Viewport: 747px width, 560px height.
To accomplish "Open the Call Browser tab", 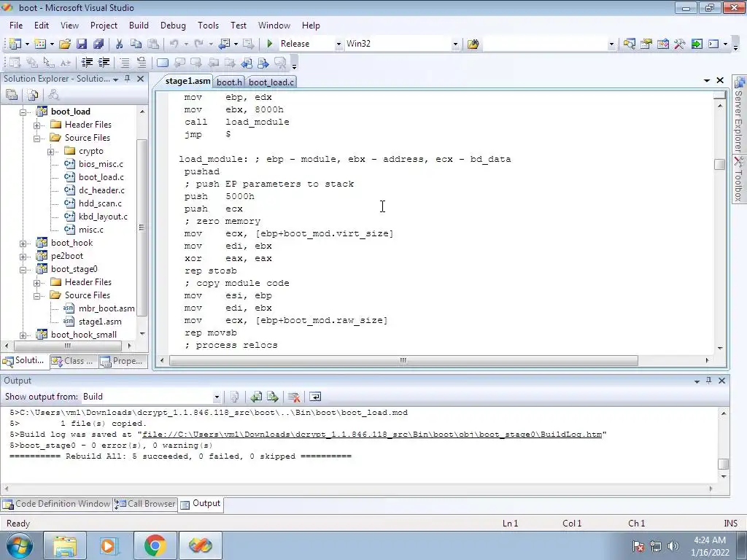I will 145,504.
